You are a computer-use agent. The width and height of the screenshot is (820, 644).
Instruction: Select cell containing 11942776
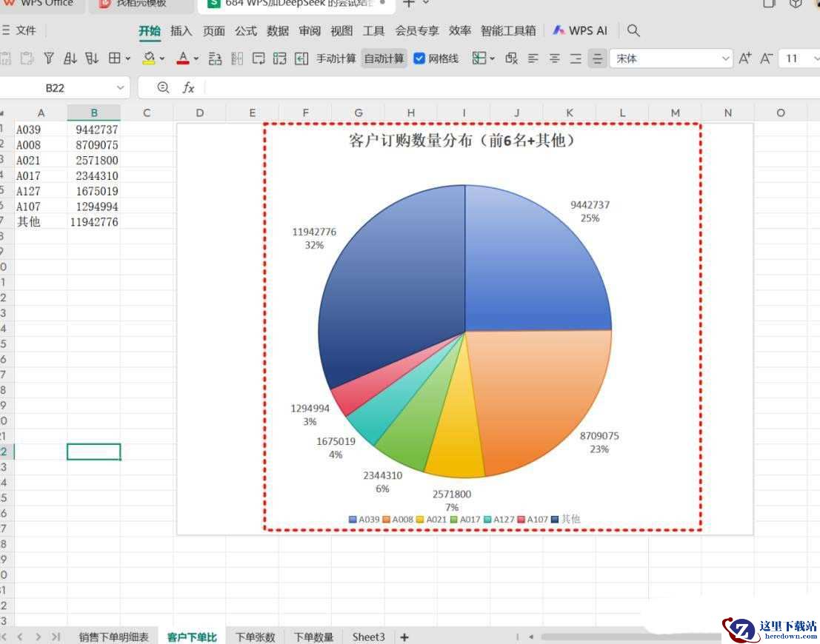click(x=94, y=221)
